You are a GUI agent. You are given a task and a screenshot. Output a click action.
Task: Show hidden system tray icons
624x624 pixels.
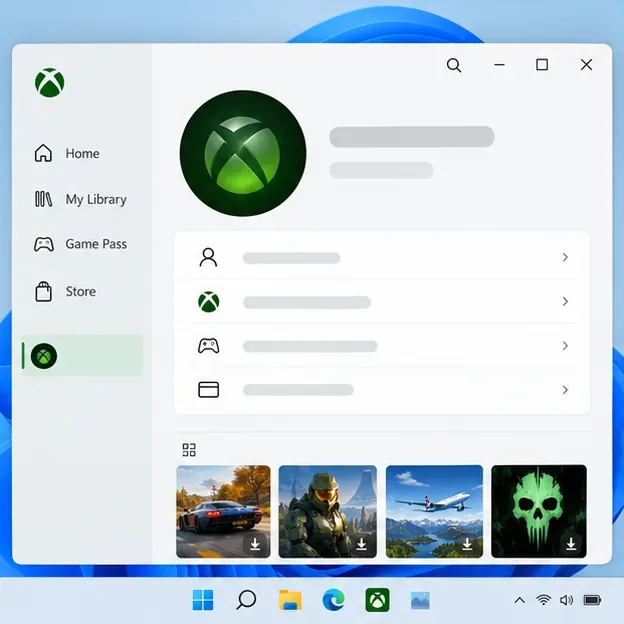(519, 600)
